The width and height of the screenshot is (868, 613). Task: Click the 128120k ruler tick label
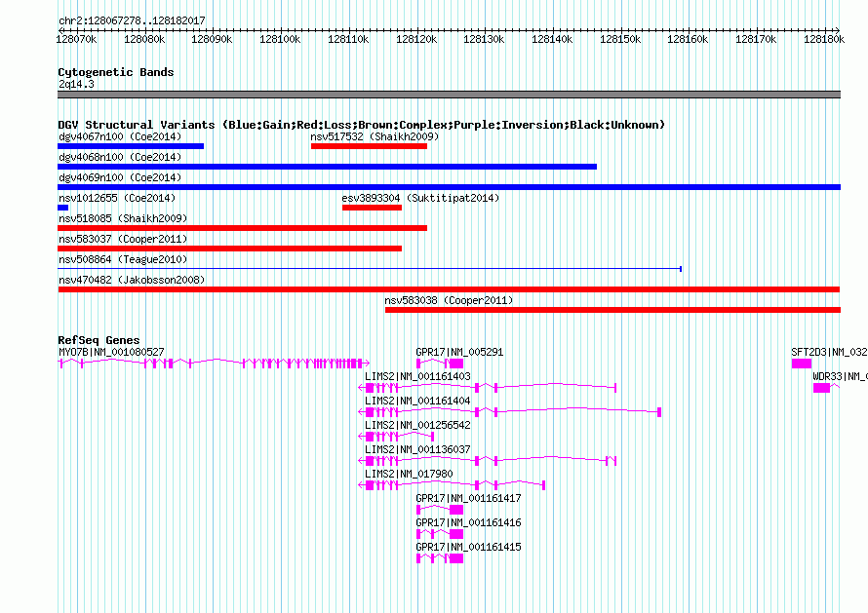[416, 39]
